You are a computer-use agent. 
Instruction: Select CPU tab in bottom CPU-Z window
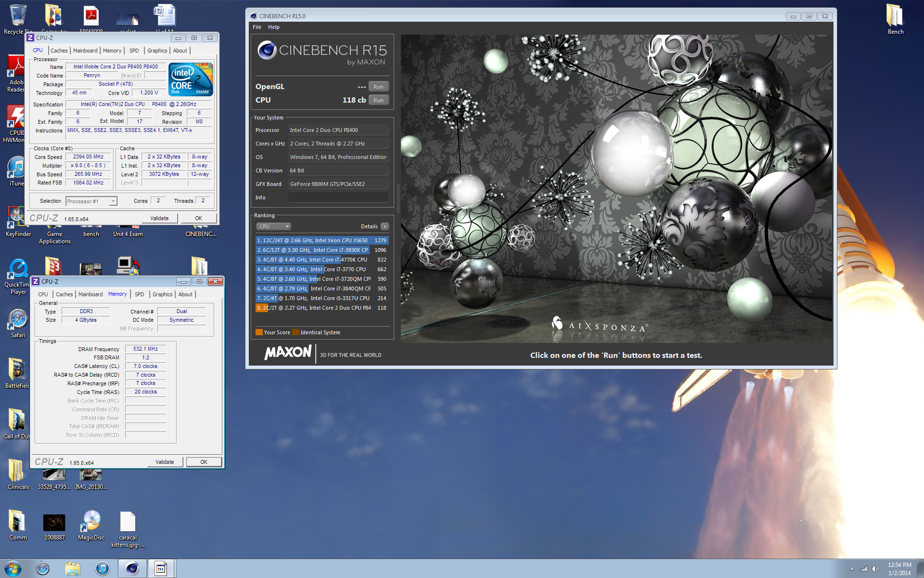[43, 294]
